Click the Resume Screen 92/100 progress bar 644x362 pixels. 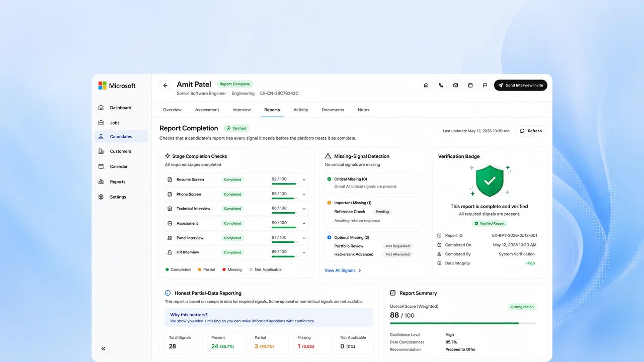[285, 184]
